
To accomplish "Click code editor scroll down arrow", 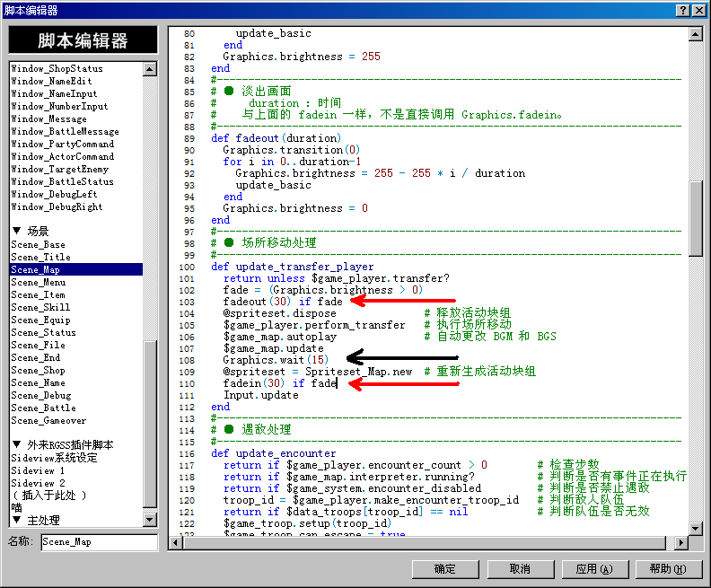I will pos(695,528).
